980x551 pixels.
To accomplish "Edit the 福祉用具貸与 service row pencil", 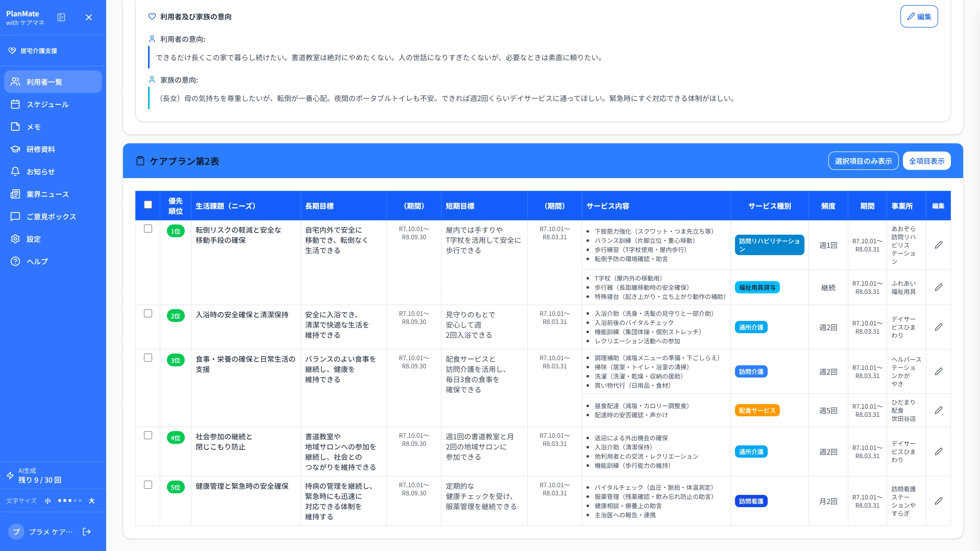I will click(x=939, y=287).
